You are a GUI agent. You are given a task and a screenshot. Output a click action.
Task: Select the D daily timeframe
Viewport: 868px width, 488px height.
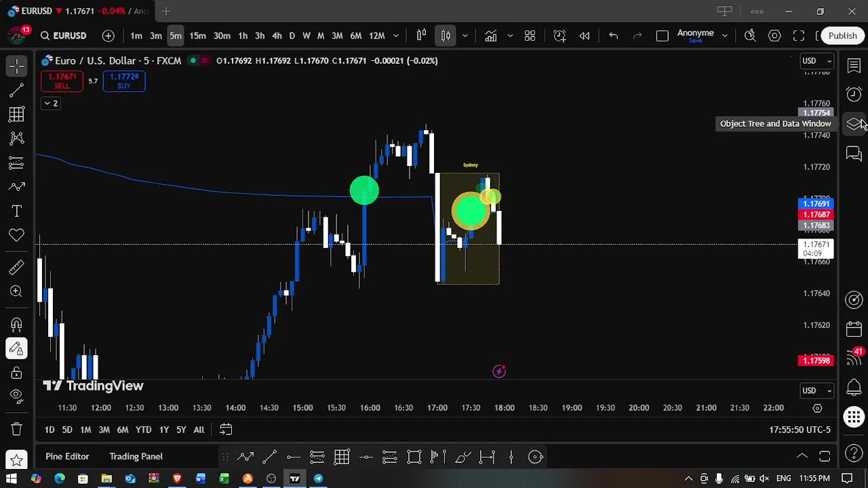coord(292,35)
